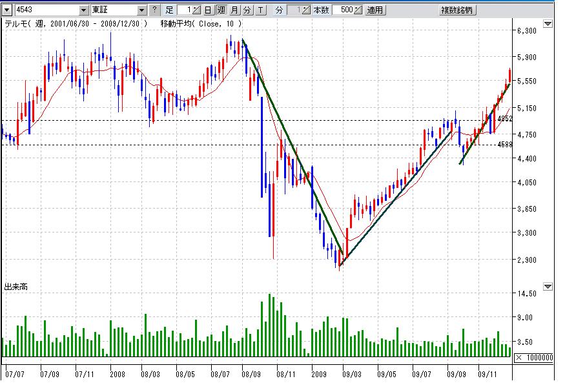The image size is (565, 392).
Task: Expand the 東証 exchange dropdown
Action: coord(142,10)
